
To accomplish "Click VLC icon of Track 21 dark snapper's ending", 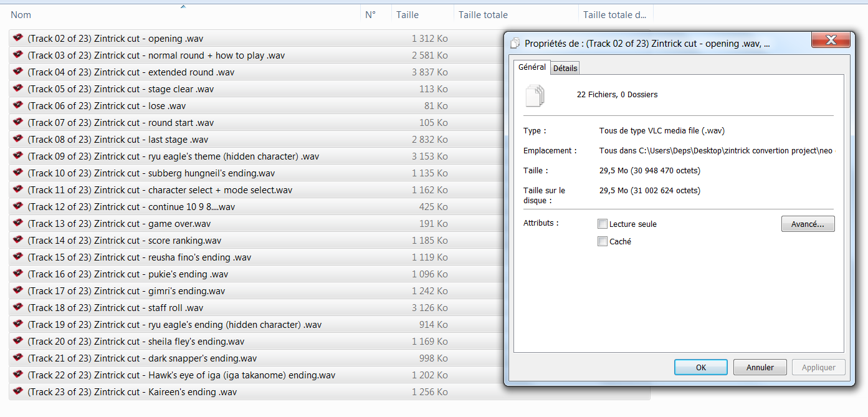I will click(x=18, y=358).
